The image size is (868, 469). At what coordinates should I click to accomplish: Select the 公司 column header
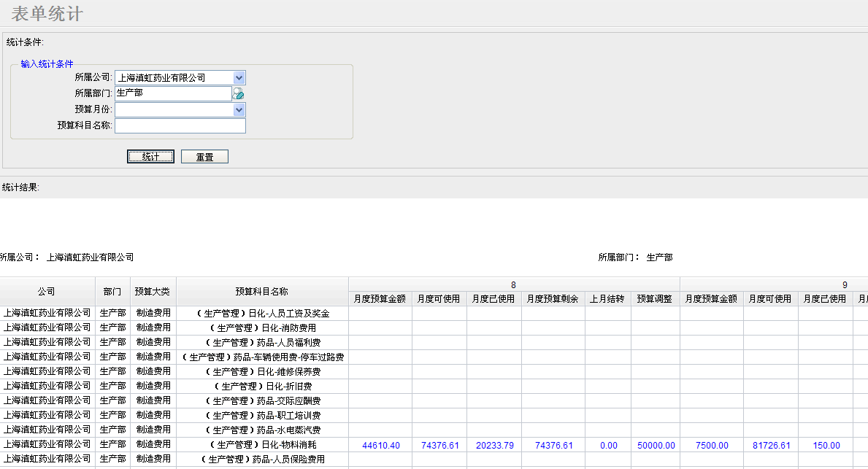coord(47,291)
